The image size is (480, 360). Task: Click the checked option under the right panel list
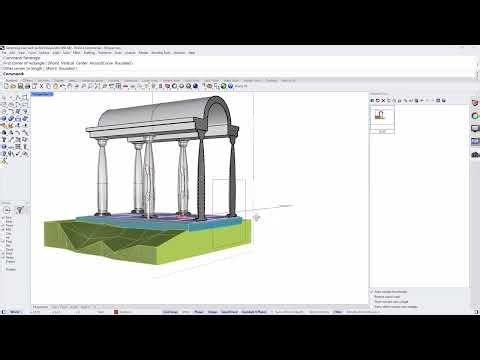[389, 292]
